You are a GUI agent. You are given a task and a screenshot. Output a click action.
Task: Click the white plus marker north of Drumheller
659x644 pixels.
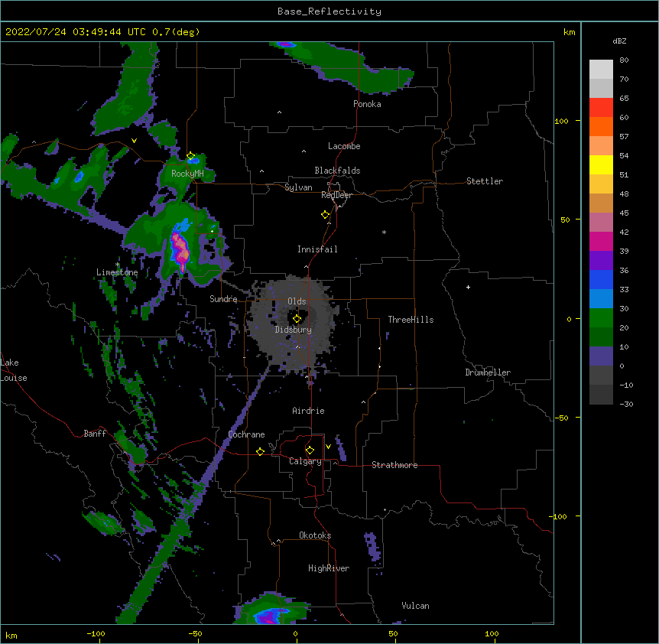468,287
